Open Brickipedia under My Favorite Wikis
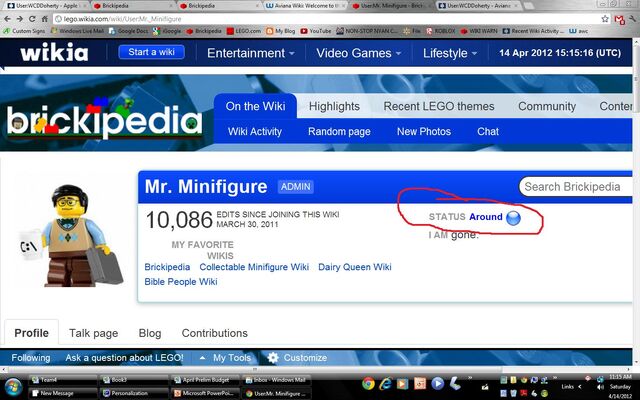 pyautogui.click(x=167, y=267)
